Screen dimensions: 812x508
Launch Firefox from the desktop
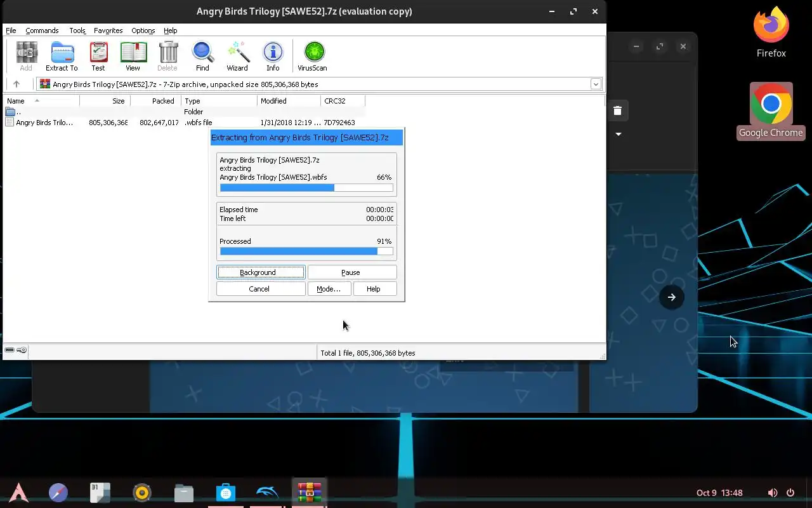[771, 33]
